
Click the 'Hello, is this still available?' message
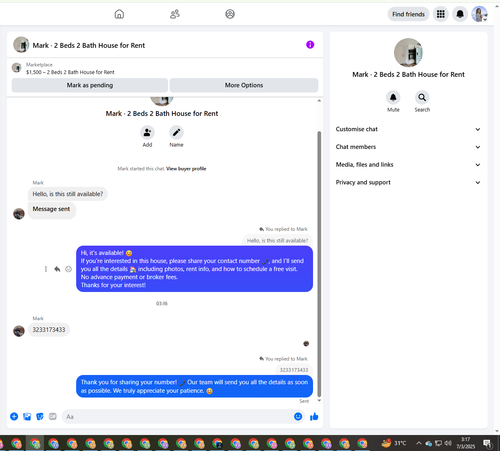tap(68, 194)
